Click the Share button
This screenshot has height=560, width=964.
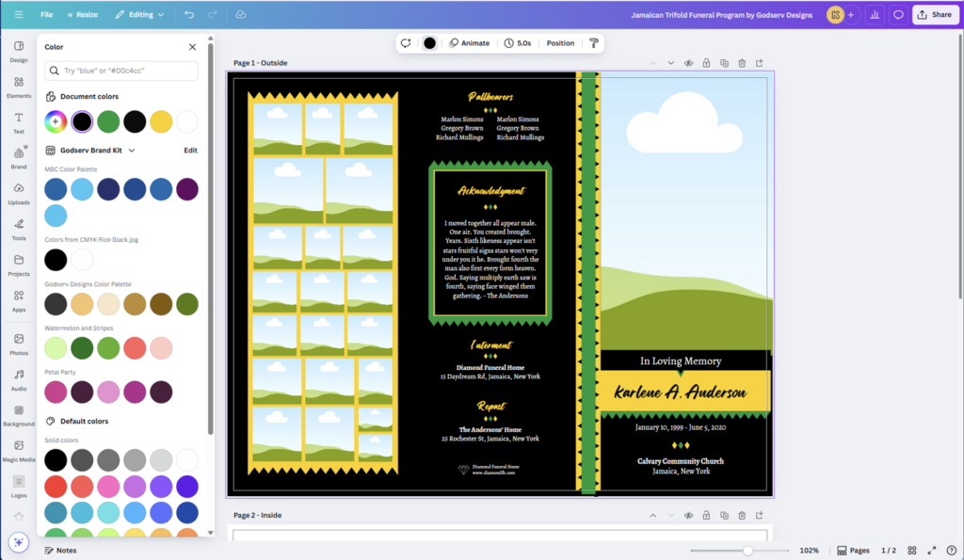pyautogui.click(x=934, y=15)
